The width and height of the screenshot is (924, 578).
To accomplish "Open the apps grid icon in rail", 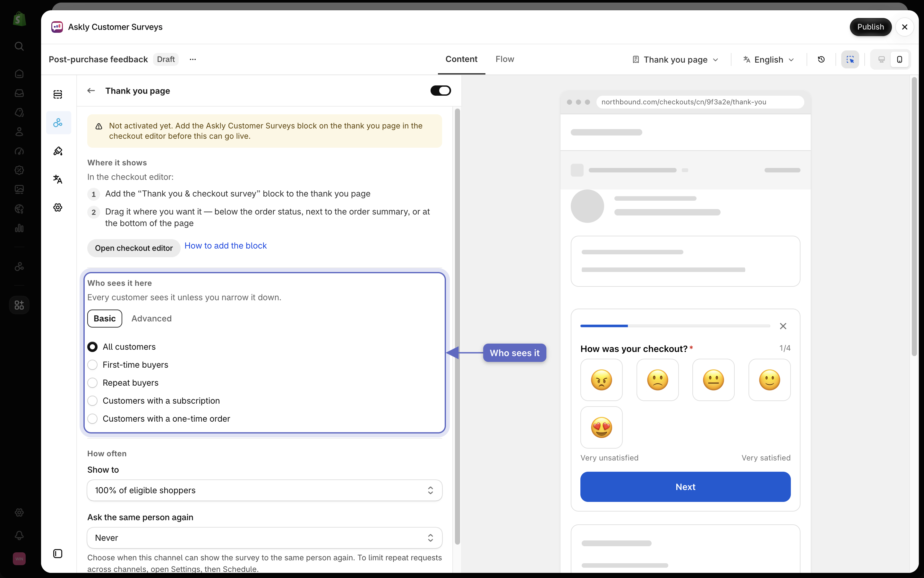I will click(x=19, y=305).
